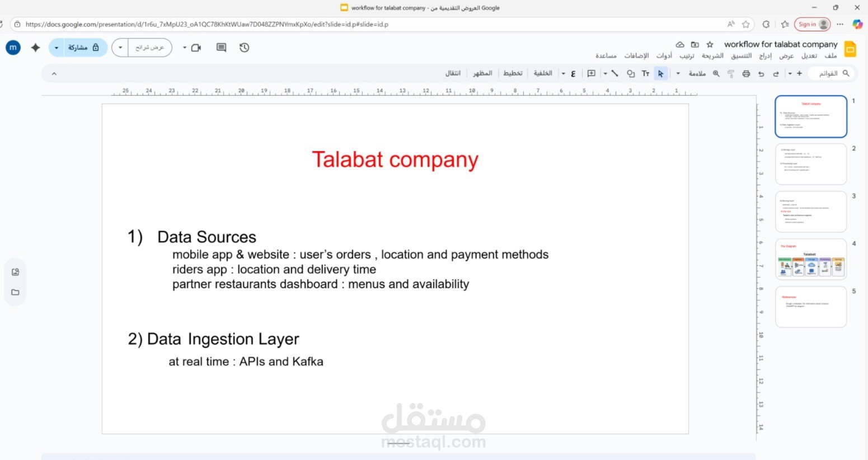Click the Edge Sign in button

(812, 24)
